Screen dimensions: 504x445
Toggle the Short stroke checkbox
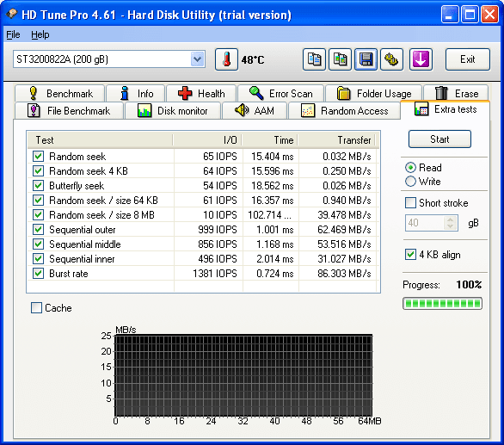pyautogui.click(x=410, y=203)
